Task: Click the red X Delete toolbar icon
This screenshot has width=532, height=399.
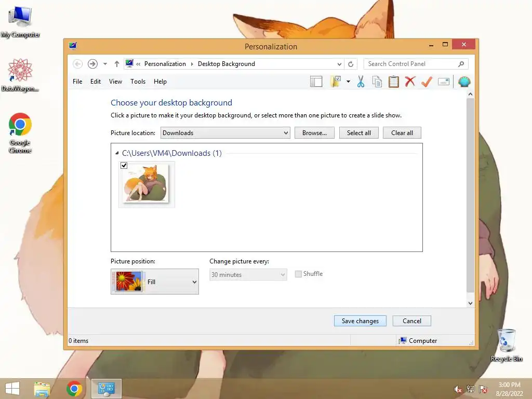Action: (x=410, y=82)
